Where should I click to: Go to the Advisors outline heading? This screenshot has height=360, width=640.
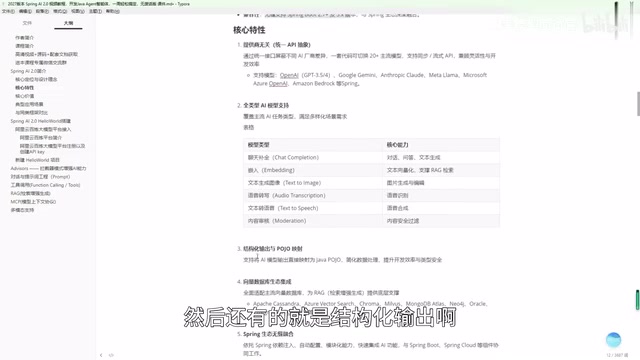(48, 168)
